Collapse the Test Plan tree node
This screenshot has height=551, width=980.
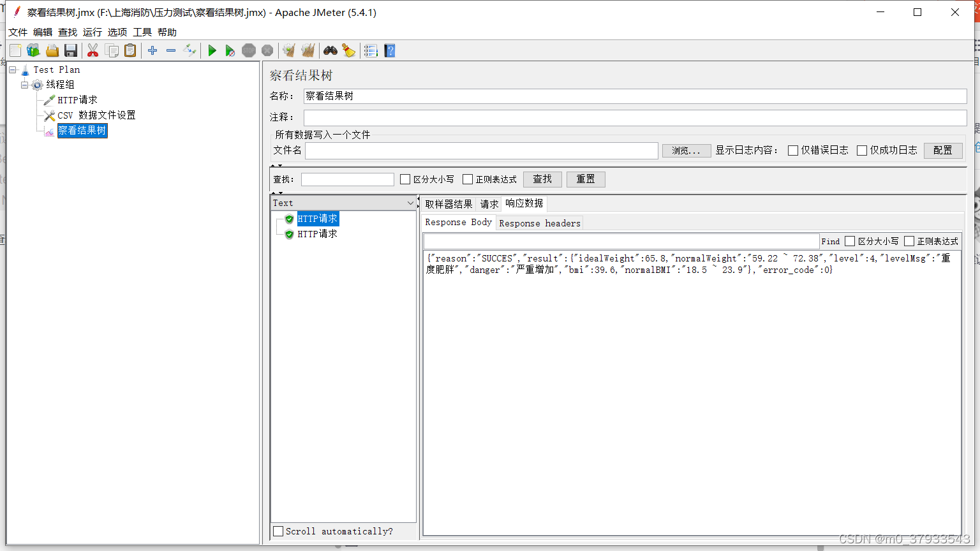tap(13, 70)
